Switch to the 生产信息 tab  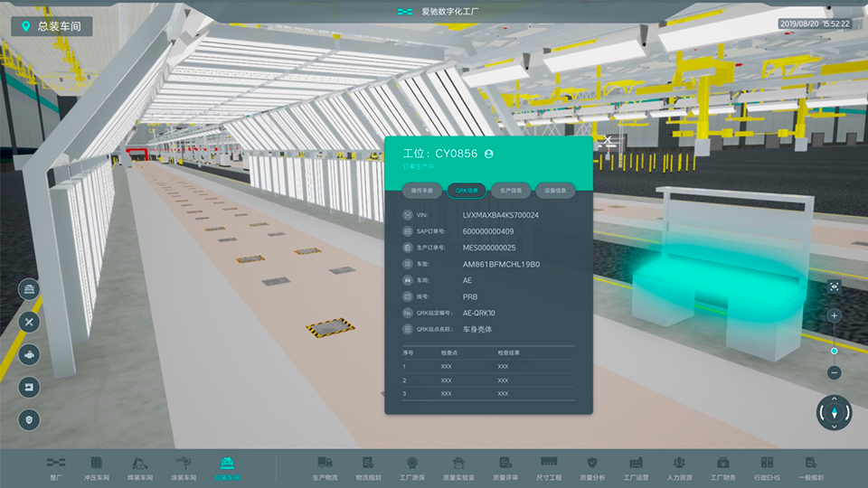tap(511, 191)
